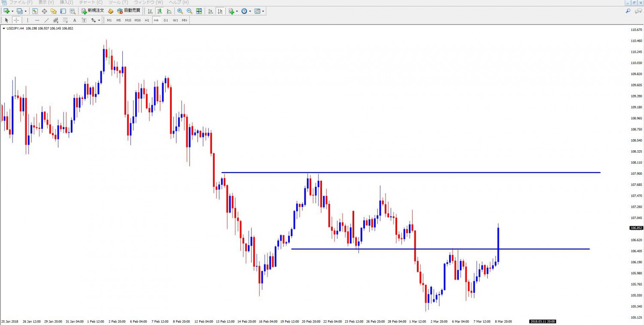Open the ウィンドウ (W) menu
Image resolution: width=644 pixels, height=325 pixels.
[149, 3]
